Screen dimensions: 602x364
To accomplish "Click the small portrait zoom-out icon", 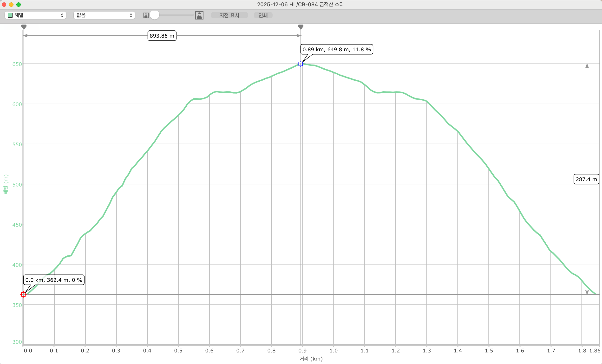I will coord(146,15).
